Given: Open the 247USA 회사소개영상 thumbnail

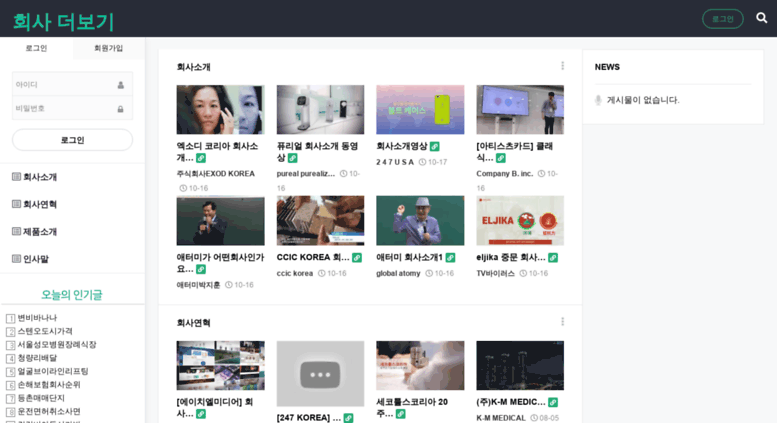Looking at the screenshot, I should pyautogui.click(x=420, y=109).
